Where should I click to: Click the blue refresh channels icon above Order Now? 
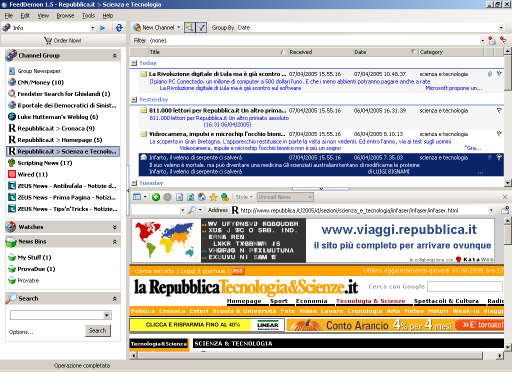pyautogui.click(x=119, y=28)
